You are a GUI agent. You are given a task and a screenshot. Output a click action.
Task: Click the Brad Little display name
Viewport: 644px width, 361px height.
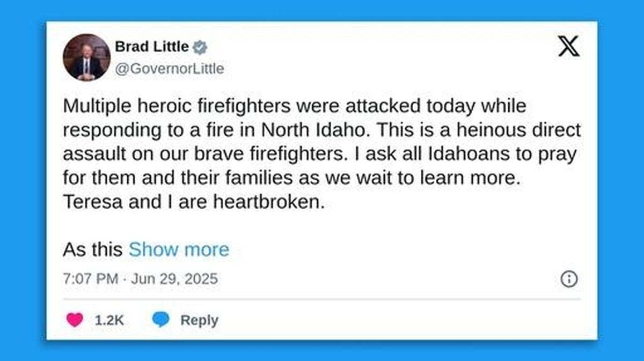click(x=152, y=47)
